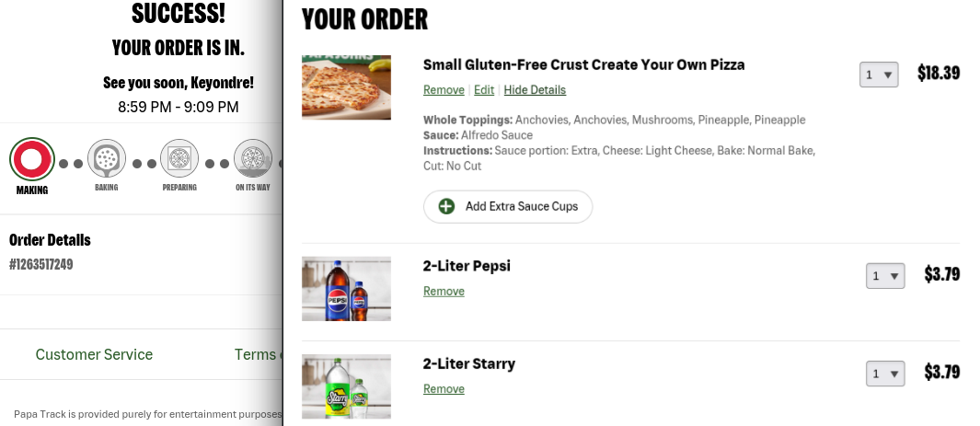Click the order number #1263517249
This screenshot has width=980, height=426.
pyautogui.click(x=40, y=265)
